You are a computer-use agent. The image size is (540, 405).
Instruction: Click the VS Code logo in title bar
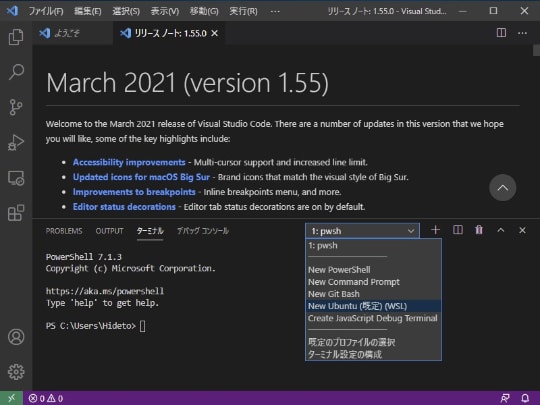click(x=12, y=11)
